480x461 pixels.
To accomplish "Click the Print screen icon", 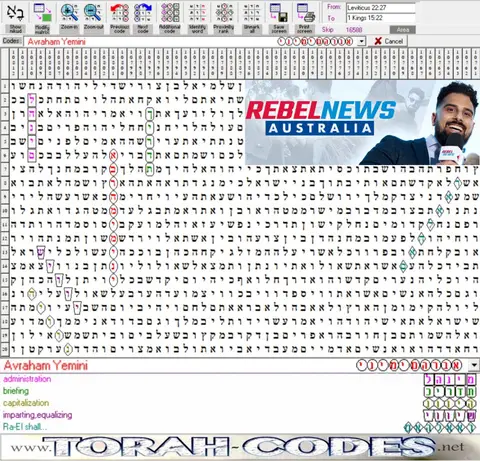I will [305, 12].
